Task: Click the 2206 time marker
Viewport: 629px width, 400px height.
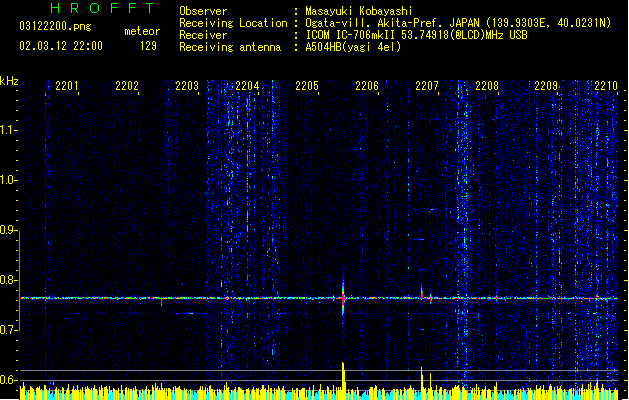Action: [367, 85]
